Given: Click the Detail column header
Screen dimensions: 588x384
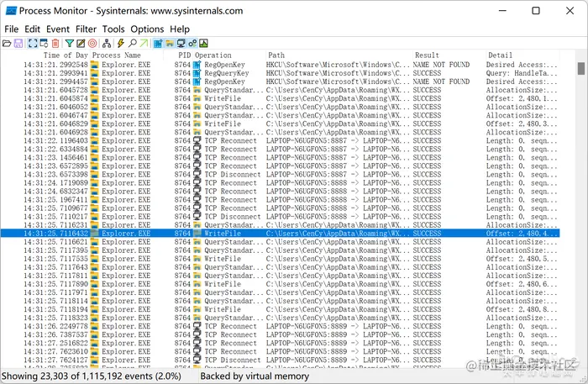Looking at the screenshot, I should pos(500,55).
